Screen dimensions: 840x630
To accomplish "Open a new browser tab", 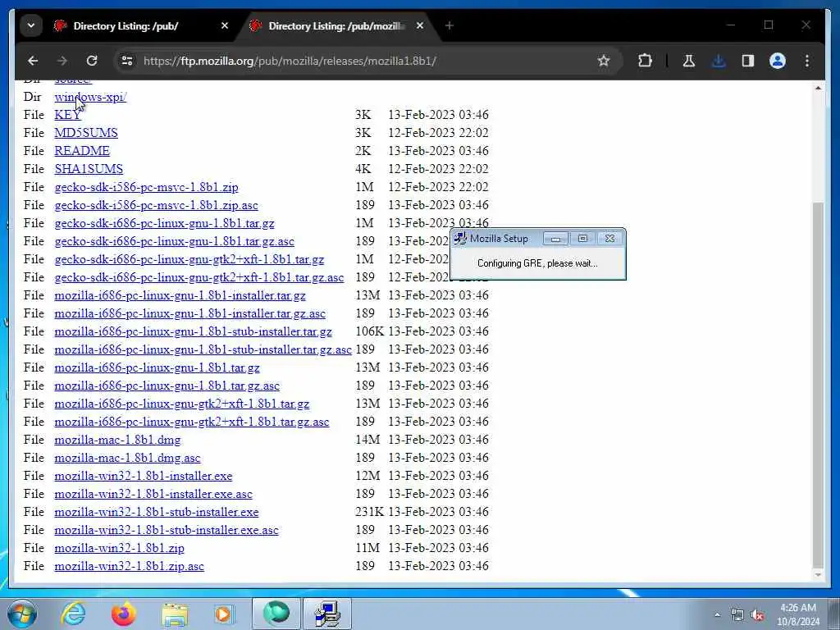I will tap(449, 25).
